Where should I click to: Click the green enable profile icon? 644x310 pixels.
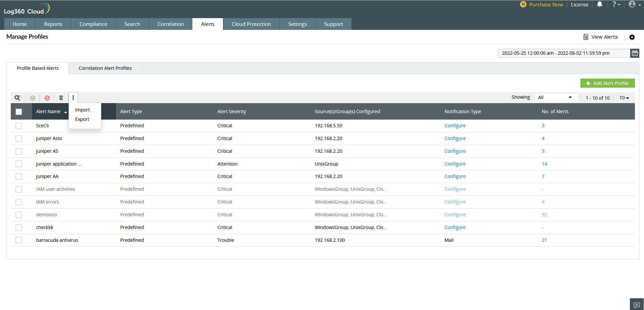pos(33,98)
